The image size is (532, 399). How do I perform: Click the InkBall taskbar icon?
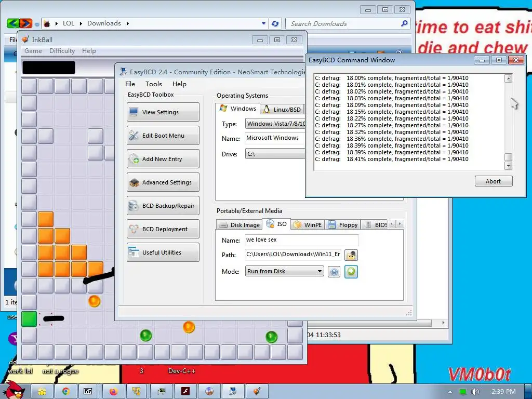(x=257, y=392)
